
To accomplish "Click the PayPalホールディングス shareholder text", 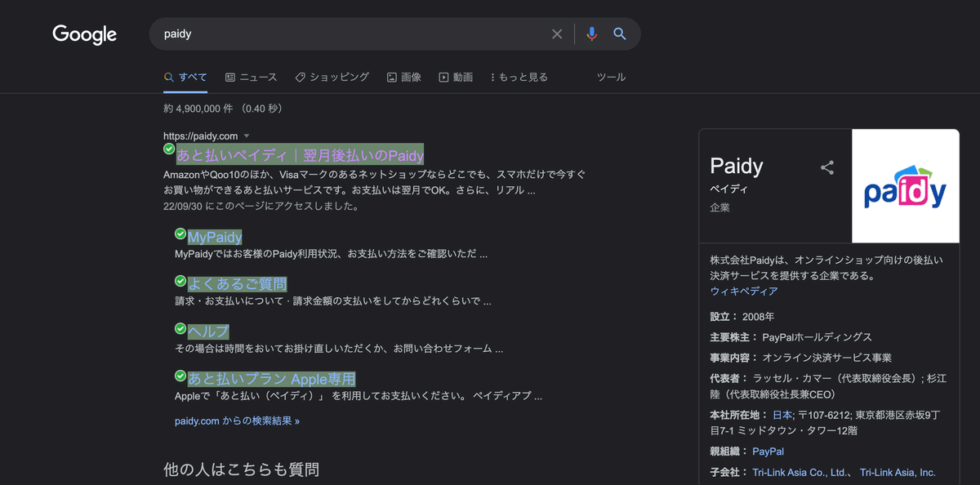I will 817,337.
